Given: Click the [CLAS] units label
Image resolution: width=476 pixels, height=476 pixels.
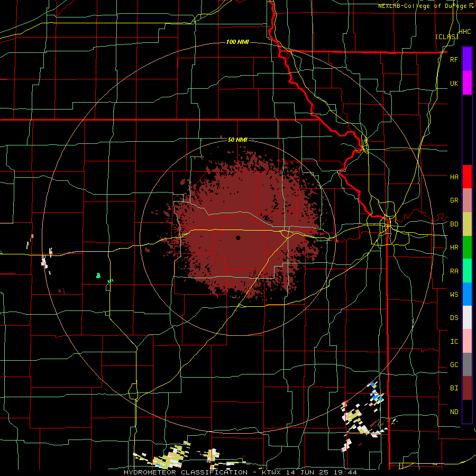Looking at the screenshot, I should point(447,36).
